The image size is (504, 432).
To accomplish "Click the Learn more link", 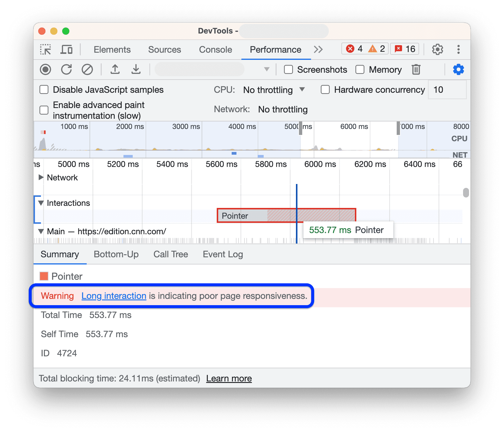I will pyautogui.click(x=229, y=378).
